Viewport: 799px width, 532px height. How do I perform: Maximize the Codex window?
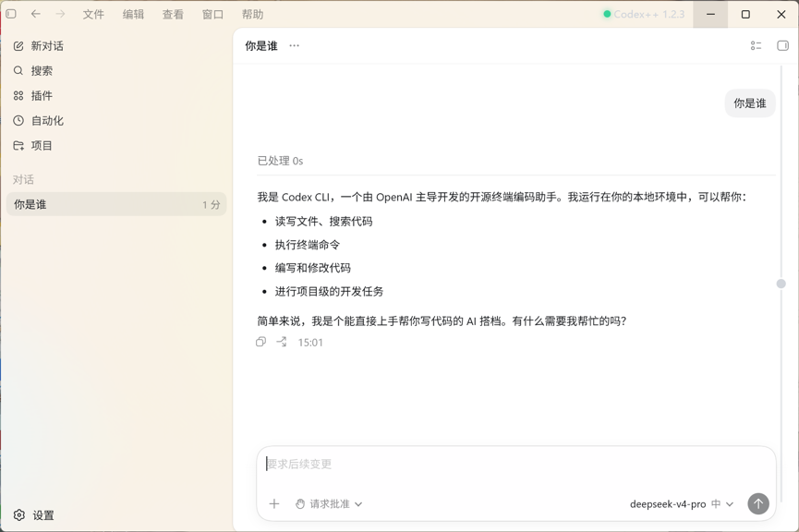point(745,14)
